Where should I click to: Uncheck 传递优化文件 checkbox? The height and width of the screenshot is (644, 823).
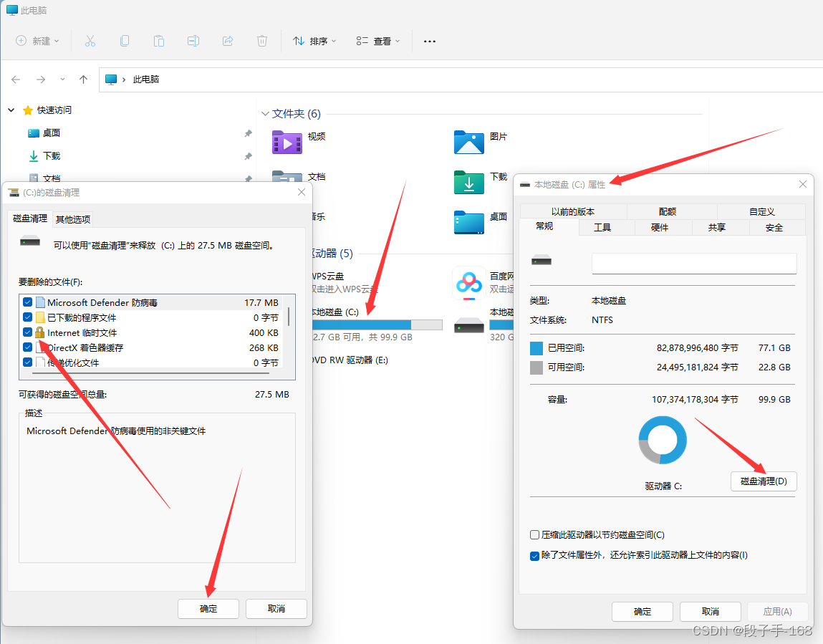pyautogui.click(x=28, y=362)
